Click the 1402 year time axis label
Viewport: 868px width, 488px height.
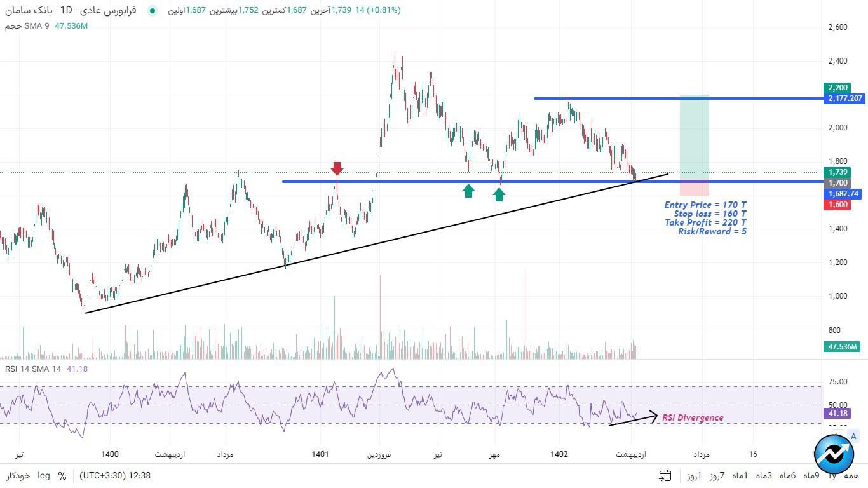[559, 454]
